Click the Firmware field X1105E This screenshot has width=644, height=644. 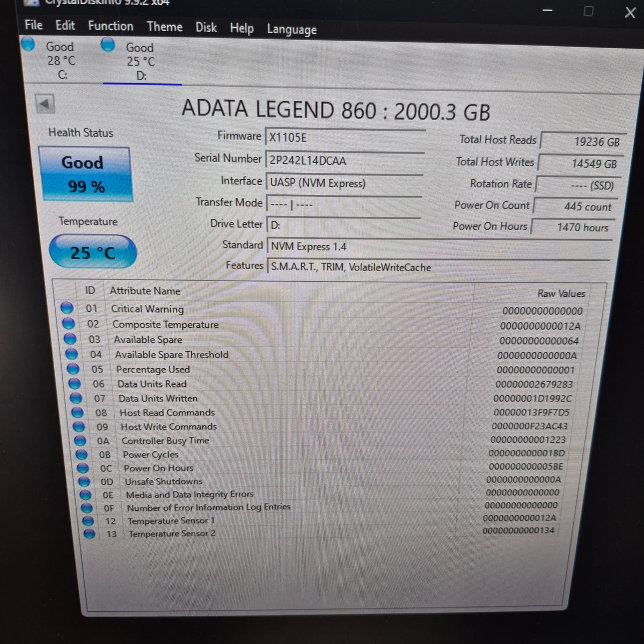click(x=345, y=137)
